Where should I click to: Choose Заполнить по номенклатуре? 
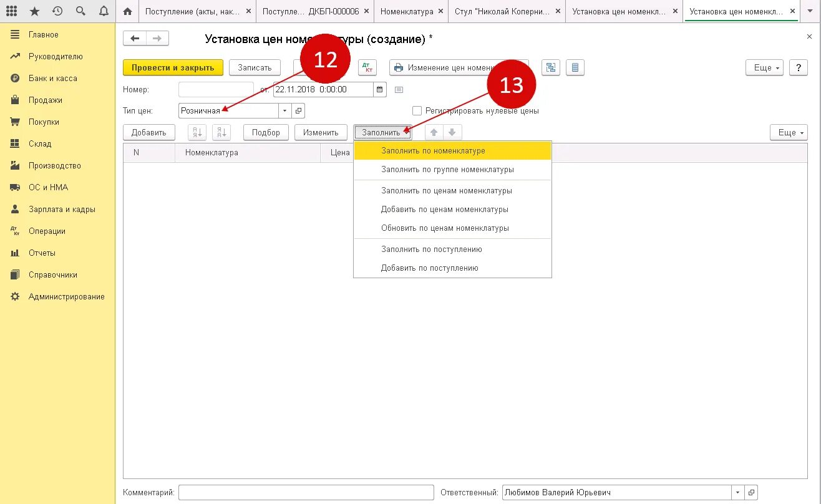(x=452, y=150)
